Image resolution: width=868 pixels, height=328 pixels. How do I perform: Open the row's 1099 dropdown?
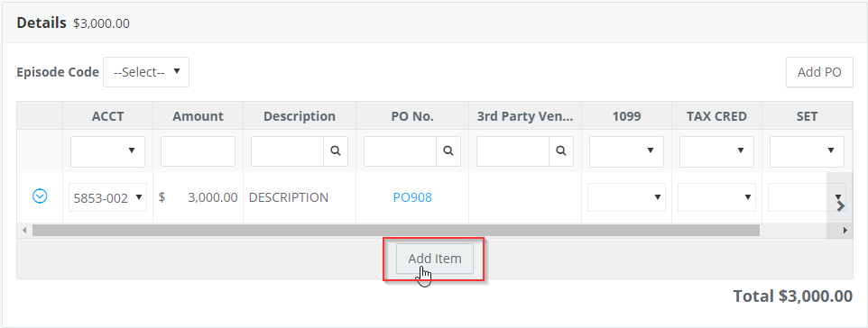[x=626, y=197]
